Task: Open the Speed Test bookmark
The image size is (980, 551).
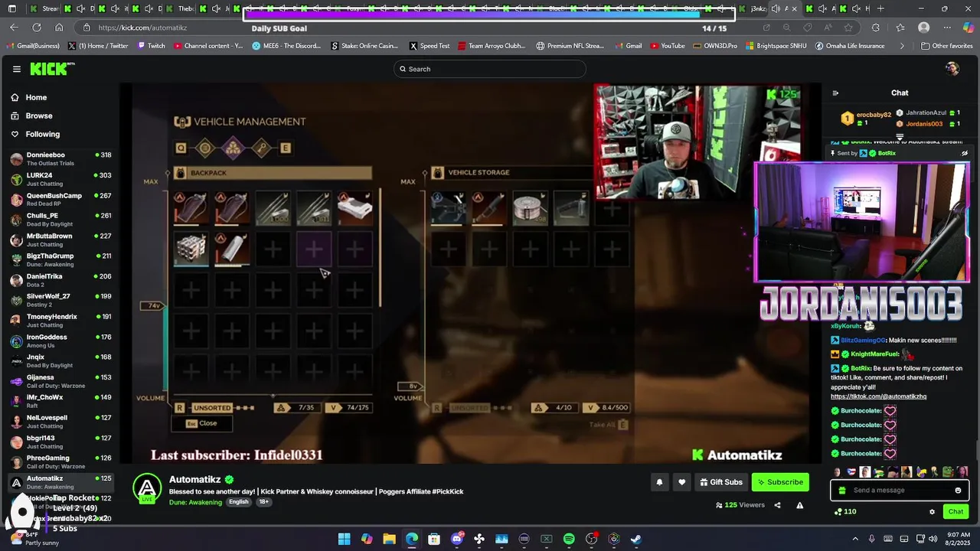Action: tap(430, 46)
